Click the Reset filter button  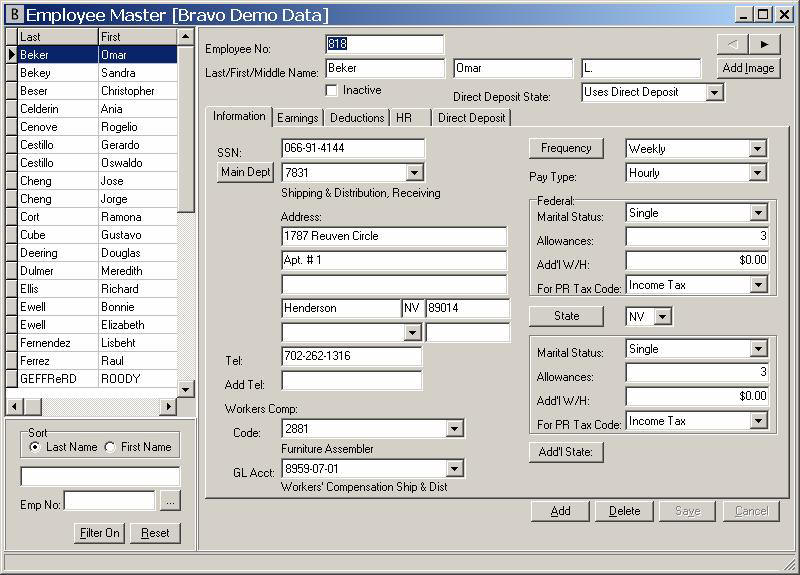[155, 533]
